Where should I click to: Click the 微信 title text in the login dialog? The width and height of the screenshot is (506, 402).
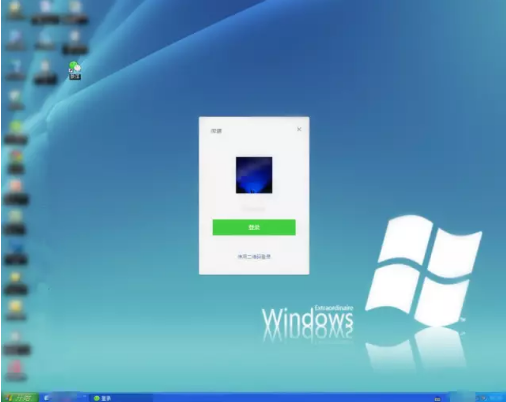click(x=216, y=131)
